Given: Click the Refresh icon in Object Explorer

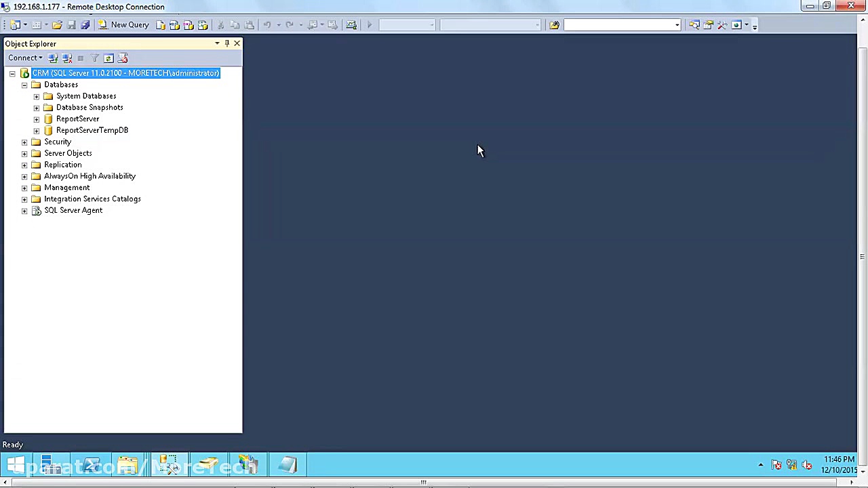Looking at the screenshot, I should point(108,58).
